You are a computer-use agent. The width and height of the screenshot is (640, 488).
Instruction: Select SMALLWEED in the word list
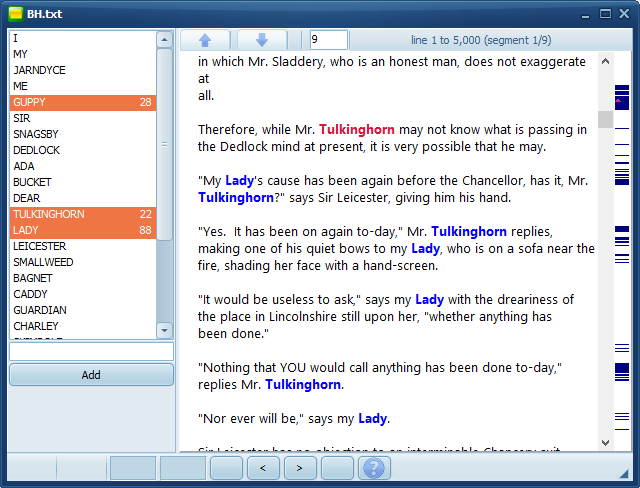tap(83, 262)
